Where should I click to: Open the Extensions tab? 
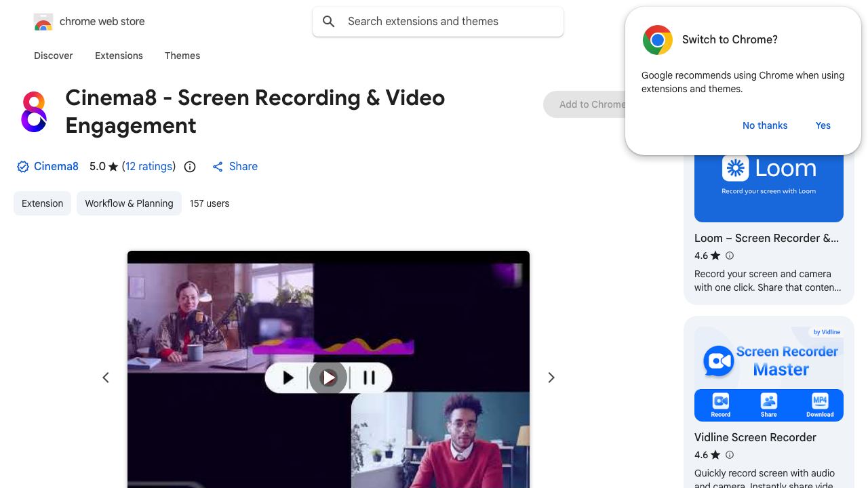click(x=119, y=56)
